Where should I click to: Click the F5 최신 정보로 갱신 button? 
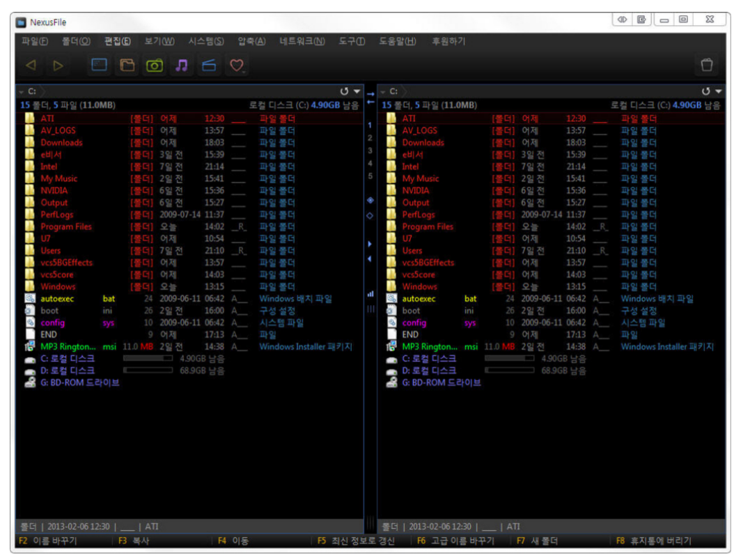click(x=356, y=540)
